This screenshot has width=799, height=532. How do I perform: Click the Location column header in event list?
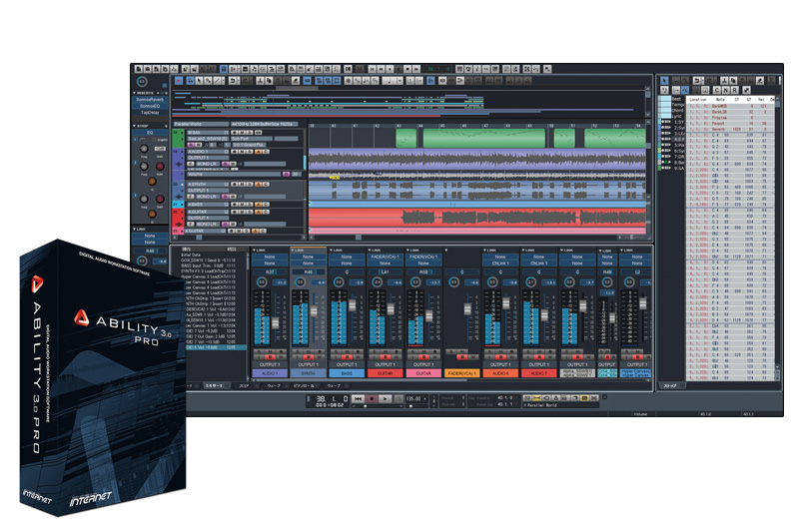coord(697,99)
